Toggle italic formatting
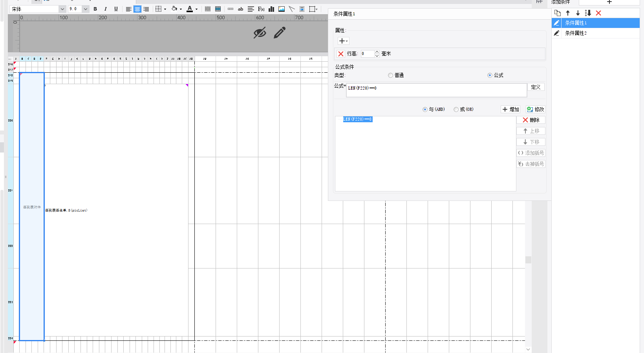 click(x=105, y=9)
